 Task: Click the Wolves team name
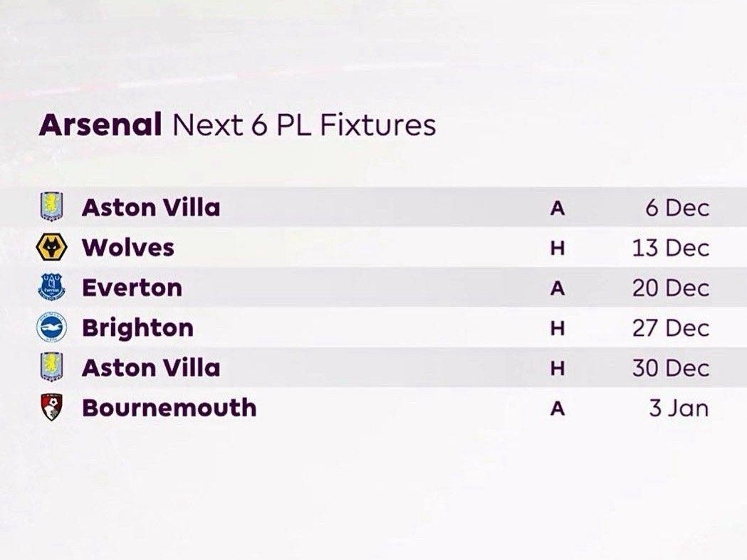coord(128,248)
